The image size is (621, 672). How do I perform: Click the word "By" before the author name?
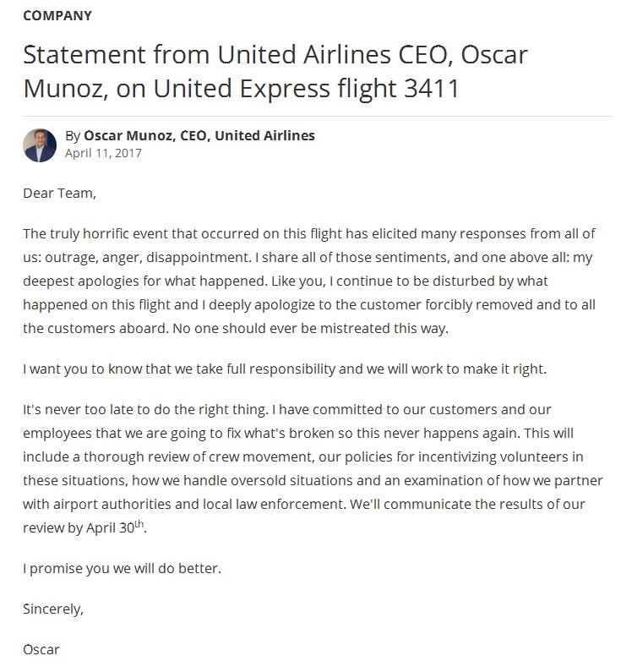pos(73,136)
